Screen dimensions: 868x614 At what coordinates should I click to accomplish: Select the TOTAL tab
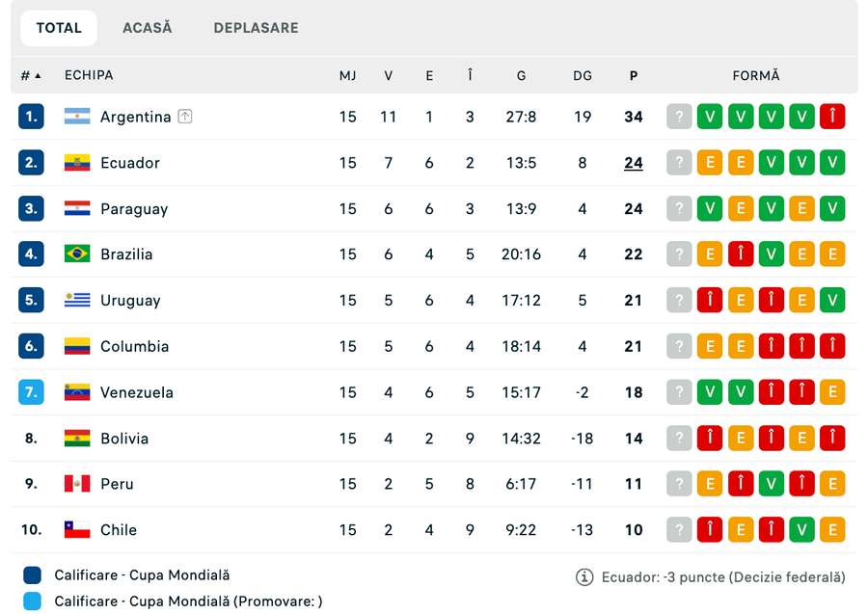(x=59, y=28)
